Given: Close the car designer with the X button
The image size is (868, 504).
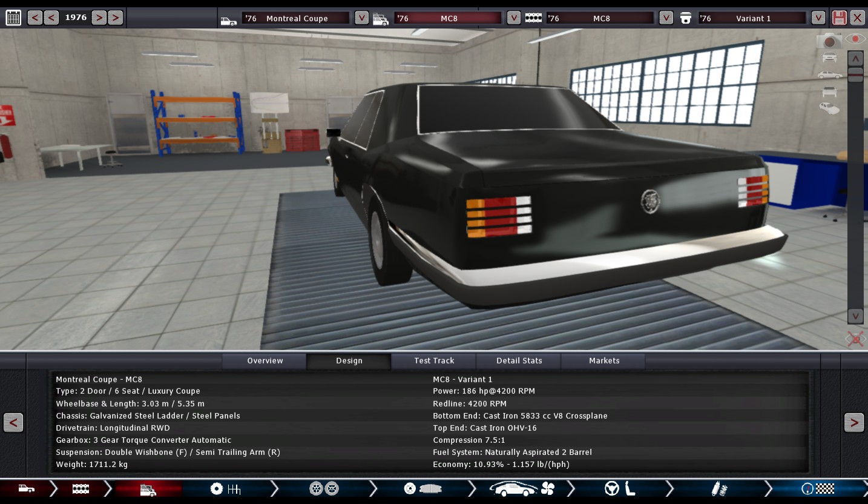Looking at the screenshot, I should 857,18.
